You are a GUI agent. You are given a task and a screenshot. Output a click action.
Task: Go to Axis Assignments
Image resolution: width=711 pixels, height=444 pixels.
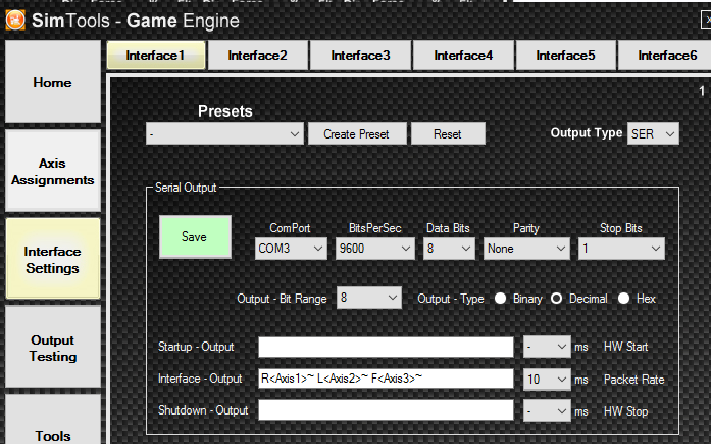(53, 171)
